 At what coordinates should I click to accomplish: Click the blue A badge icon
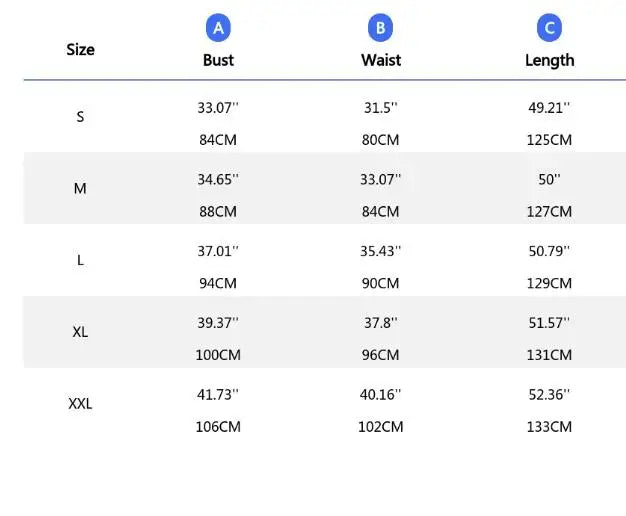218,28
